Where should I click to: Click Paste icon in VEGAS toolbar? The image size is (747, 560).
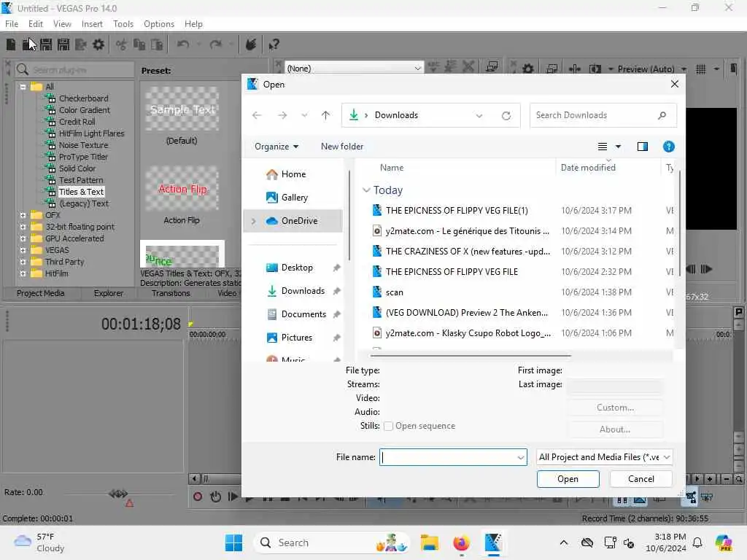point(157,44)
